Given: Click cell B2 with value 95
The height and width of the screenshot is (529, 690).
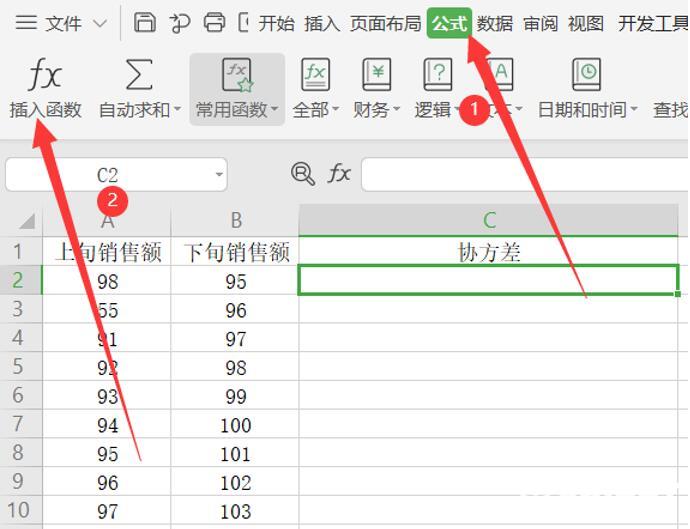Looking at the screenshot, I should point(235,280).
